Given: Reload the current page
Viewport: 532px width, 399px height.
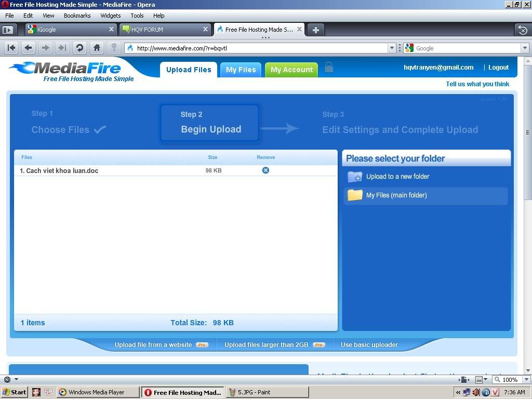Looking at the screenshot, I should pyautogui.click(x=79, y=48).
